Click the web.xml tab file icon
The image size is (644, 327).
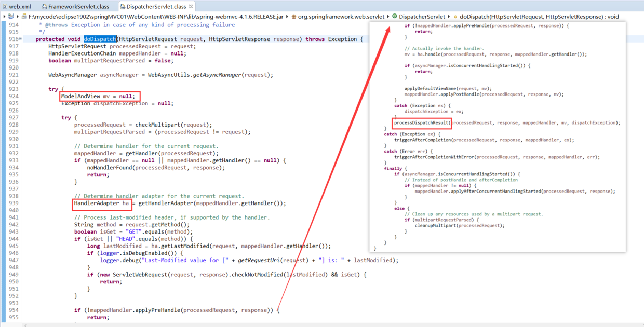point(4,7)
